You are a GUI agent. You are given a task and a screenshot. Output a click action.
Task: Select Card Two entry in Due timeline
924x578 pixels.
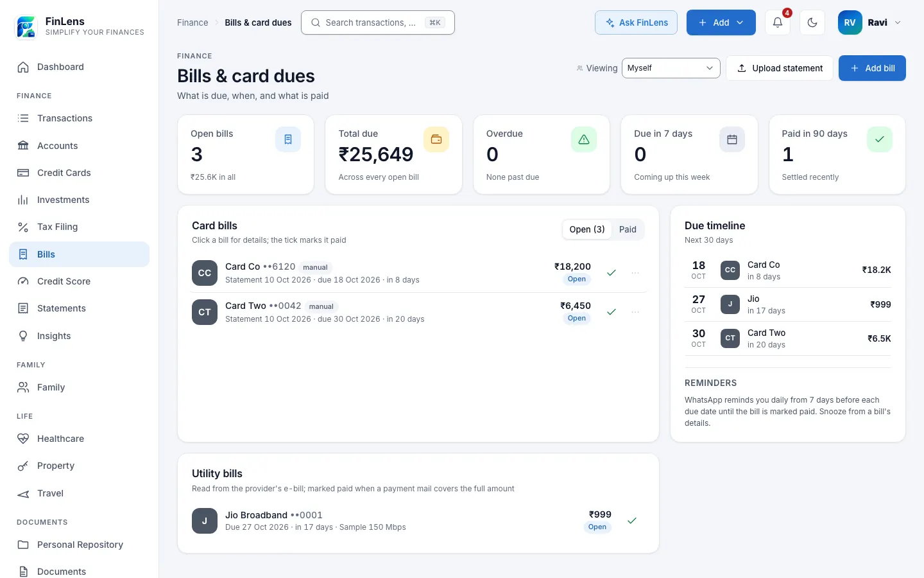[788, 338]
